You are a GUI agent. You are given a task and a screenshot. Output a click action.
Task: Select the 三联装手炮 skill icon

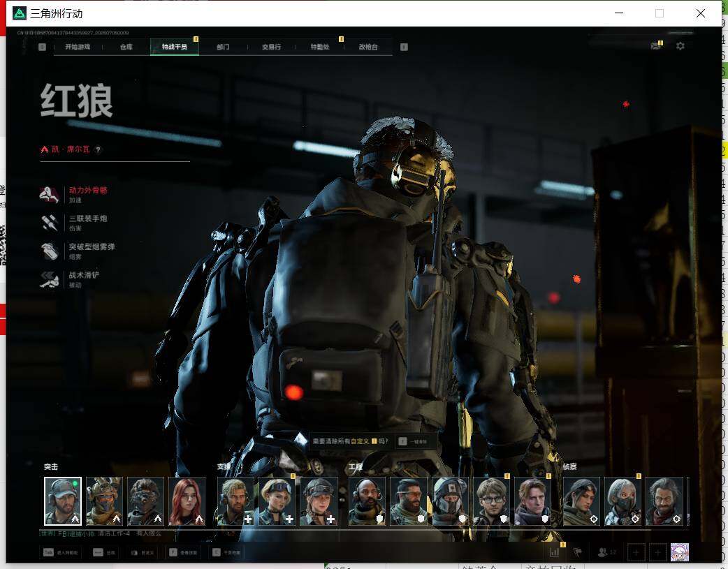pyautogui.click(x=49, y=223)
